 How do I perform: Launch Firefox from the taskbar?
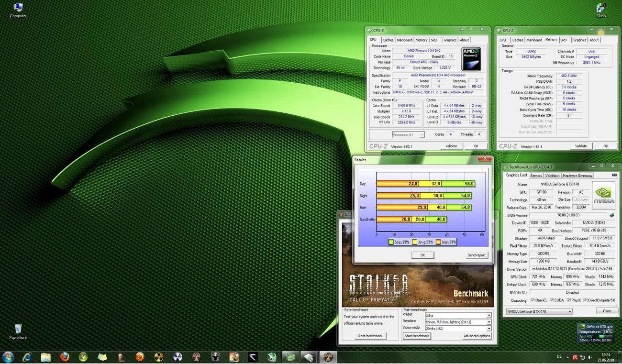[x=65, y=357]
